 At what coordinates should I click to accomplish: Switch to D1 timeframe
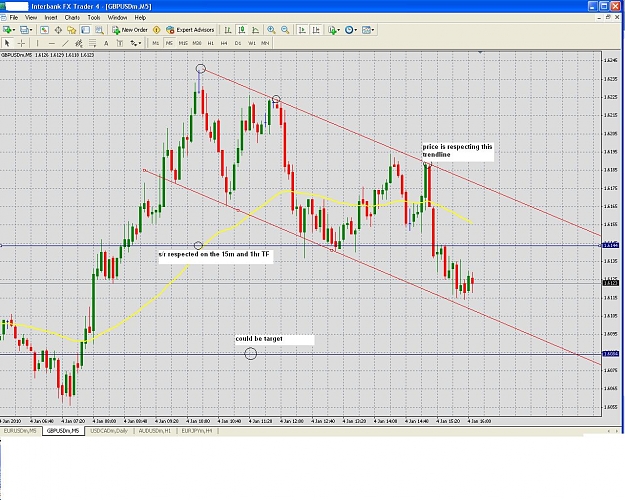238,43
